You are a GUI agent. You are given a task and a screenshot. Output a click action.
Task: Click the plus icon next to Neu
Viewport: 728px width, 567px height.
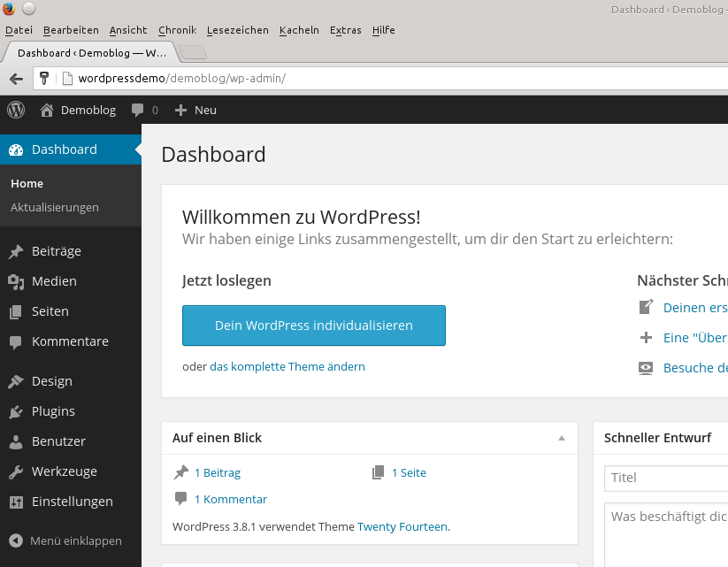point(180,110)
